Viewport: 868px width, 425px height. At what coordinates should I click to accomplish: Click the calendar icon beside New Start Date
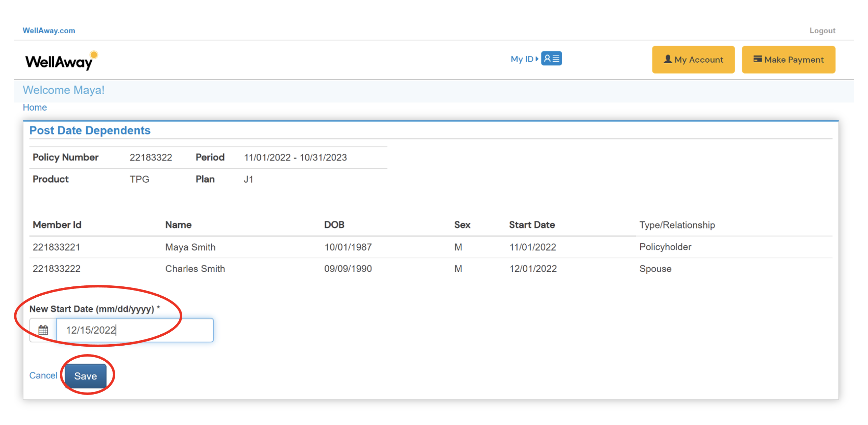[x=43, y=330]
